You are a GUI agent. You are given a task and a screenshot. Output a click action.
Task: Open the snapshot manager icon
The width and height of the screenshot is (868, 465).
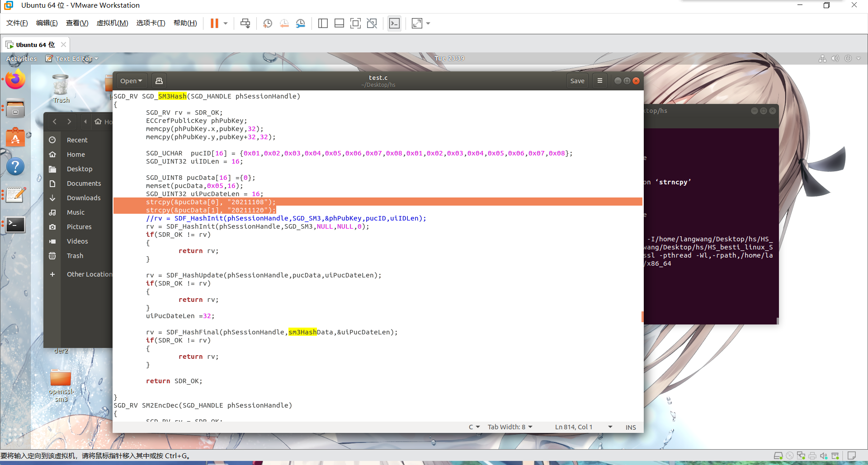[300, 23]
